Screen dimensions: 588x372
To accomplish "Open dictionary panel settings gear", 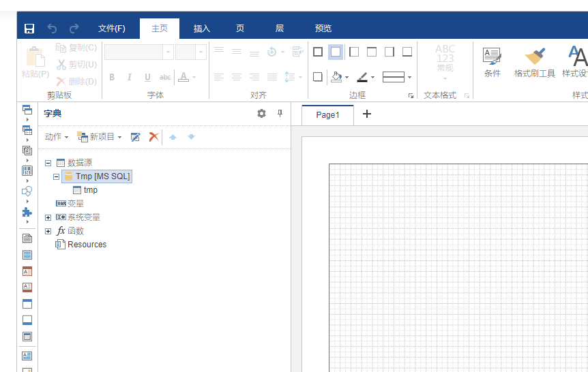I will (261, 114).
